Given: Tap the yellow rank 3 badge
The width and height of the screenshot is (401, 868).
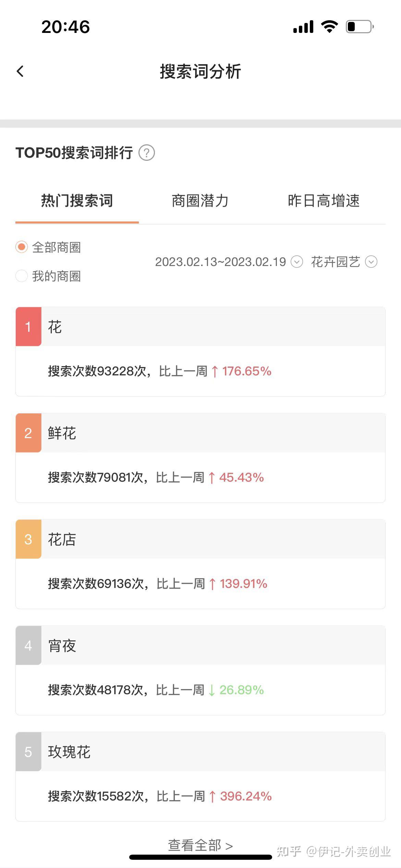Looking at the screenshot, I should click(28, 539).
